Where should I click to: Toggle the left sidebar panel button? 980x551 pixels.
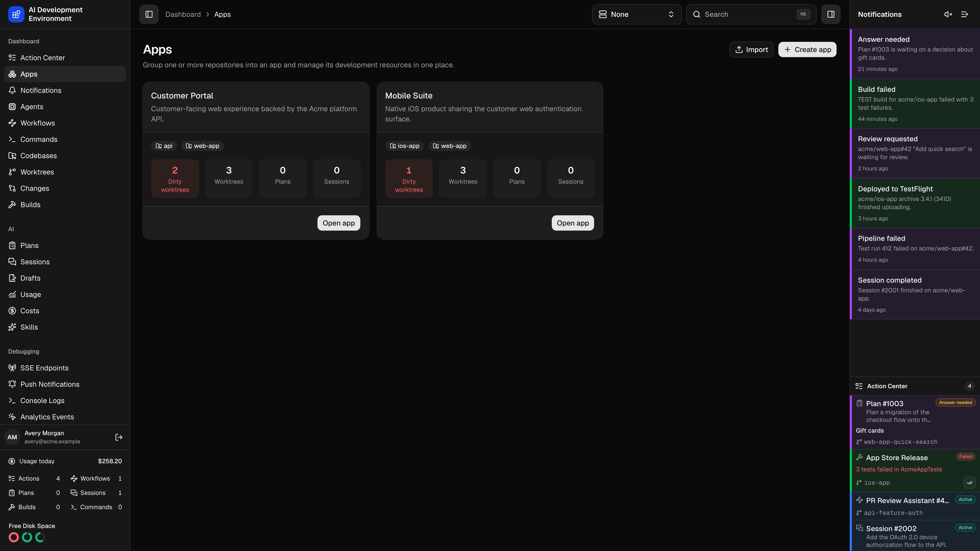(149, 15)
